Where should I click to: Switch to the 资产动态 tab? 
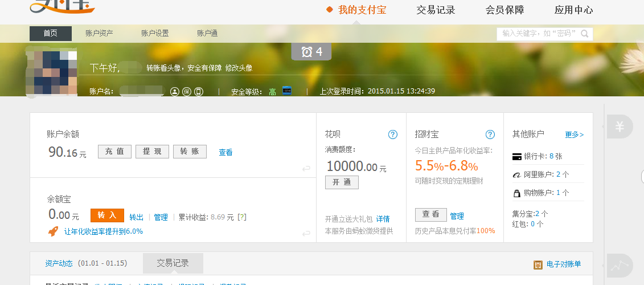tap(59, 263)
